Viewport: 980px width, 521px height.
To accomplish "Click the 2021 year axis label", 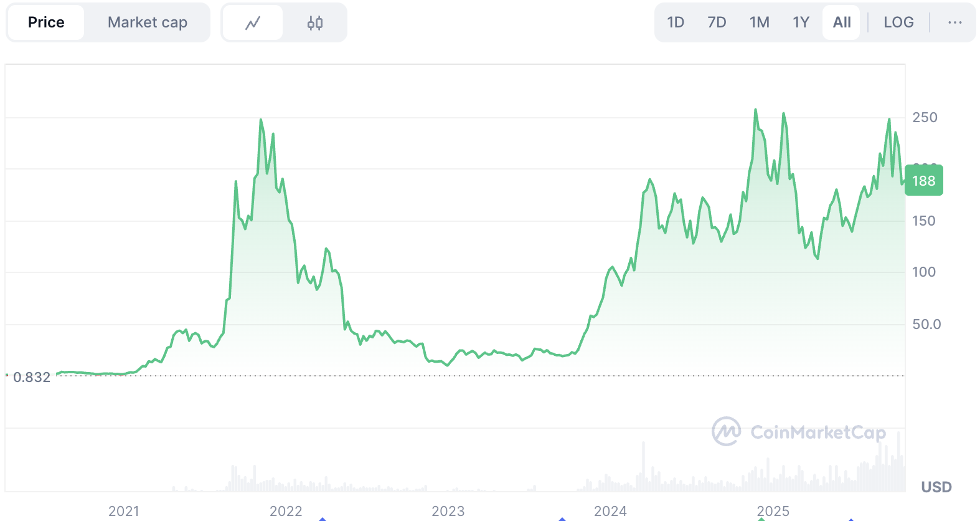I will (124, 511).
